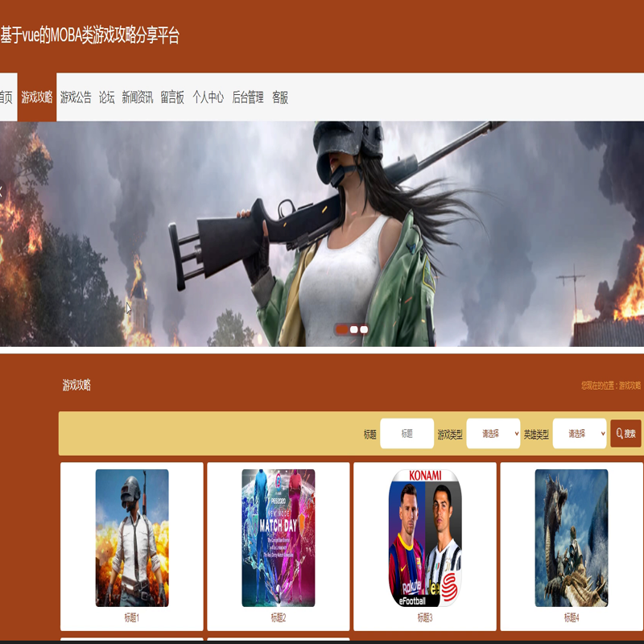This screenshot has width=644, height=644.
Task: Expand the 英雄类型 dropdown
Action: click(580, 433)
